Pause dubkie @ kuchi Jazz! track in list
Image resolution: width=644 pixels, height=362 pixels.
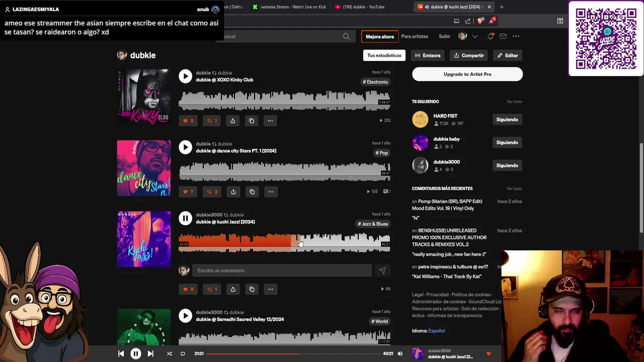coord(185,218)
